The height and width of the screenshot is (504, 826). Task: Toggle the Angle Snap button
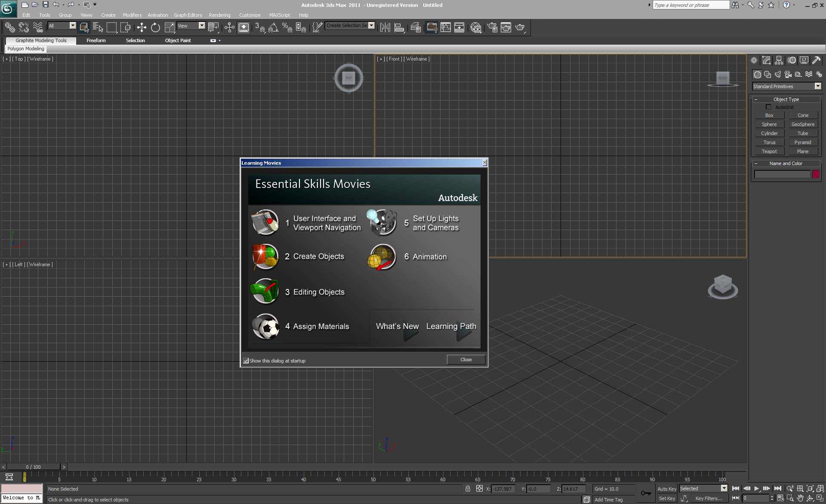point(273,28)
